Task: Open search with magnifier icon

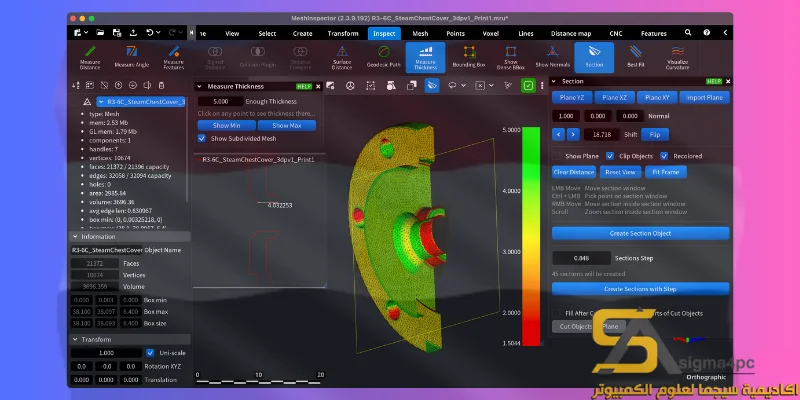Action: 688,33
